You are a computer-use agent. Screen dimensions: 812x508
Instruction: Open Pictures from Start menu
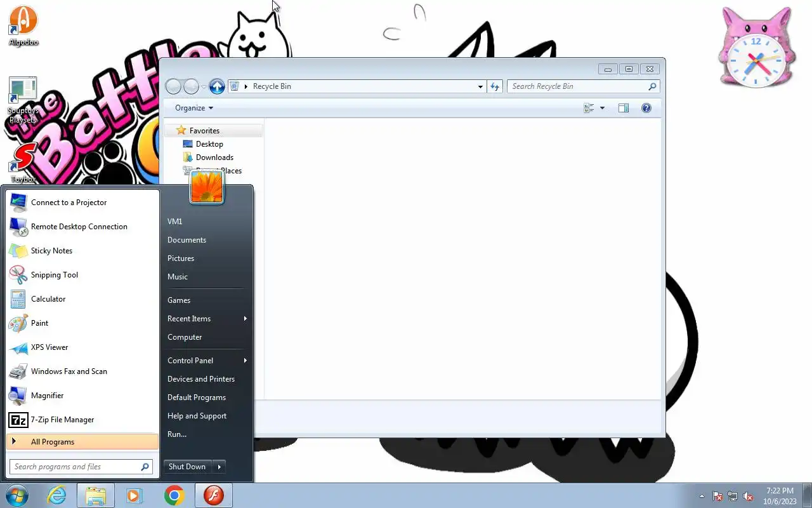click(x=206, y=258)
